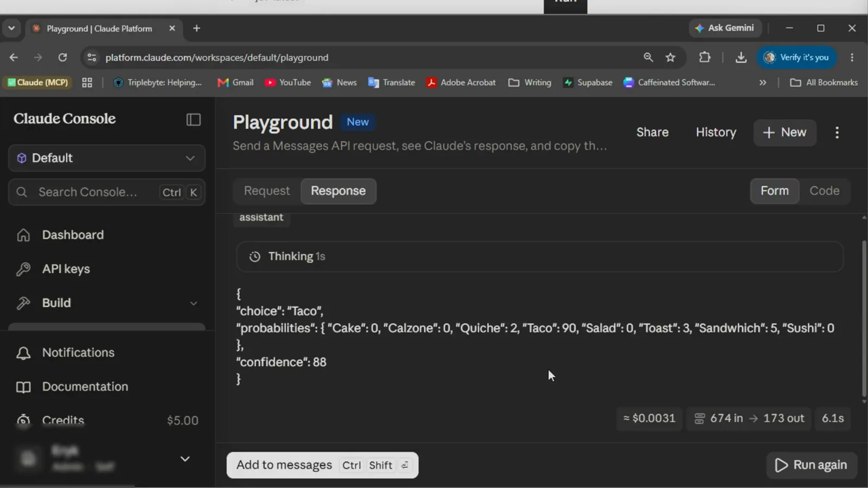Viewport: 868px width, 488px height.
Task: Open a new browser tab
Action: click(x=197, y=28)
